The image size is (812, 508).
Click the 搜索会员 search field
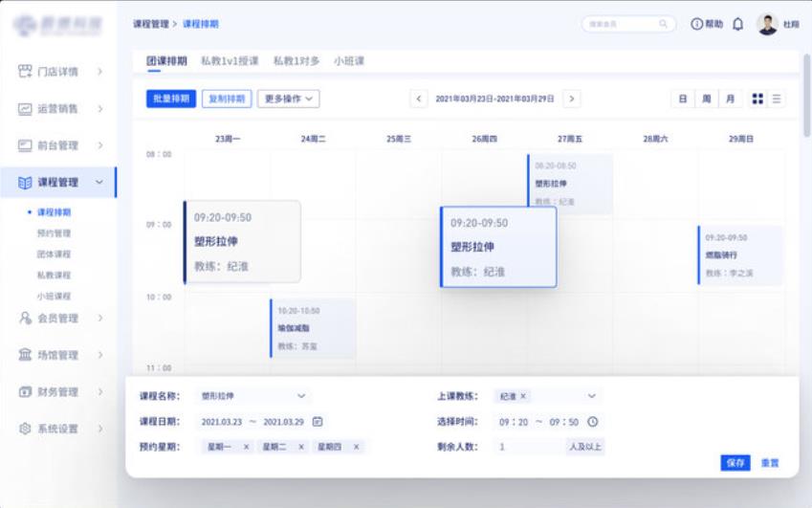coord(622,24)
